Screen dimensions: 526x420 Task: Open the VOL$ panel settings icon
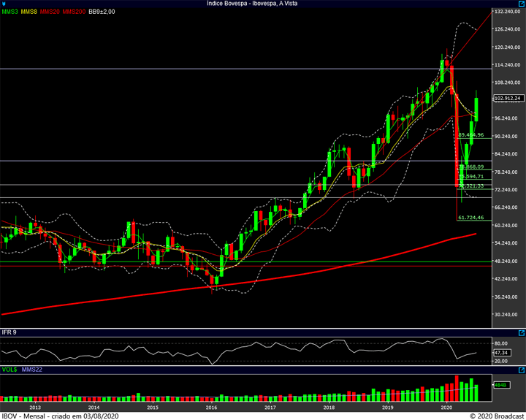[x=521, y=371]
